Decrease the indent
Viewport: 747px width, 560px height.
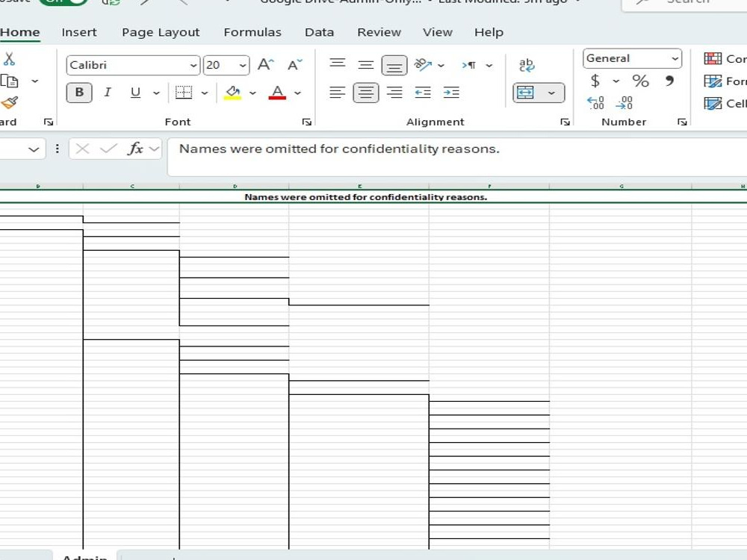(x=423, y=93)
